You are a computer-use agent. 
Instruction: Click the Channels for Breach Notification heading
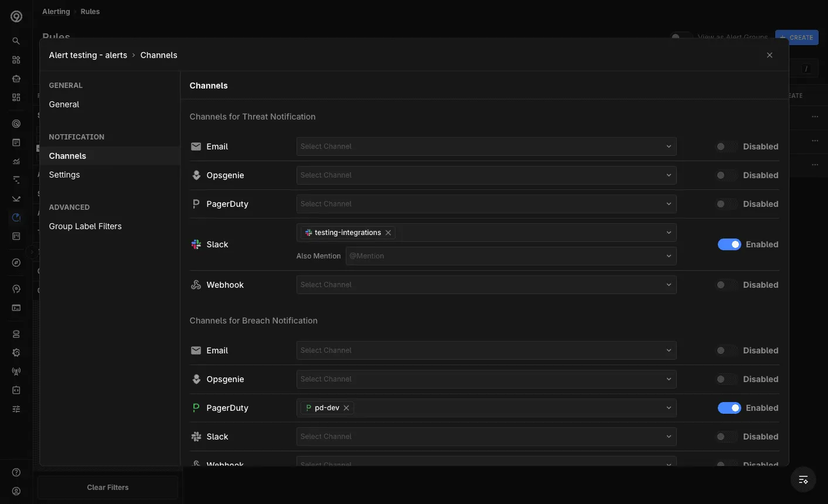coord(254,321)
